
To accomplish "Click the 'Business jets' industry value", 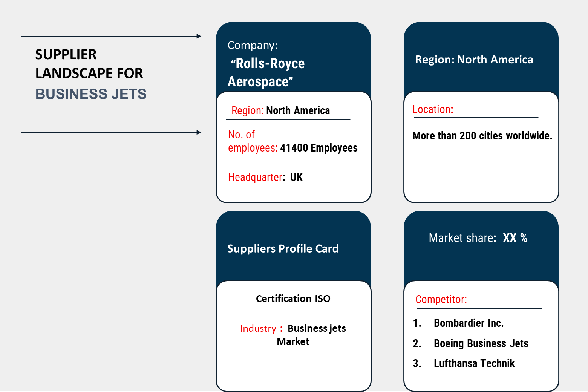I will tap(317, 328).
